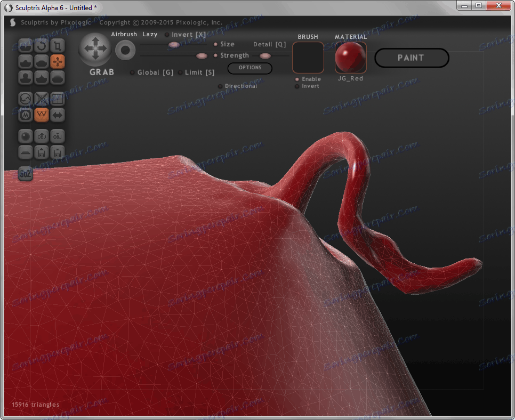This screenshot has width=515, height=420.
Task: Click the Strength slider handle
Action: (202, 56)
